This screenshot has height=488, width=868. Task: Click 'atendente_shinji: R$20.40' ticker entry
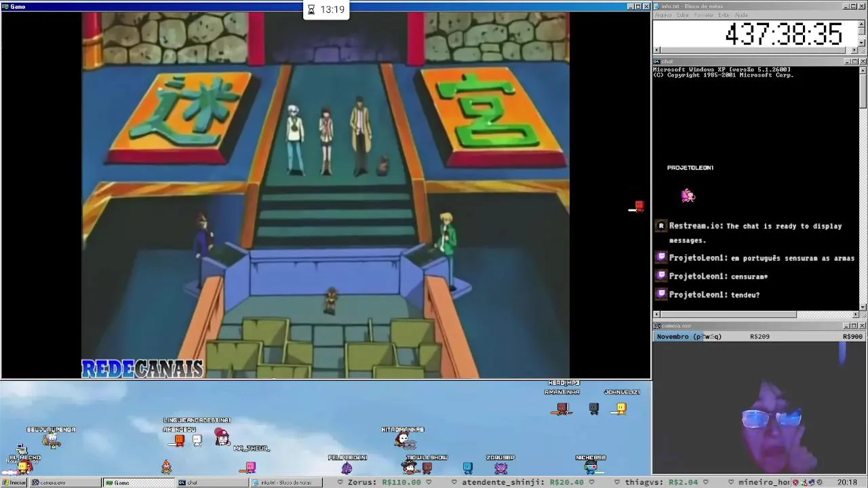coord(522,483)
